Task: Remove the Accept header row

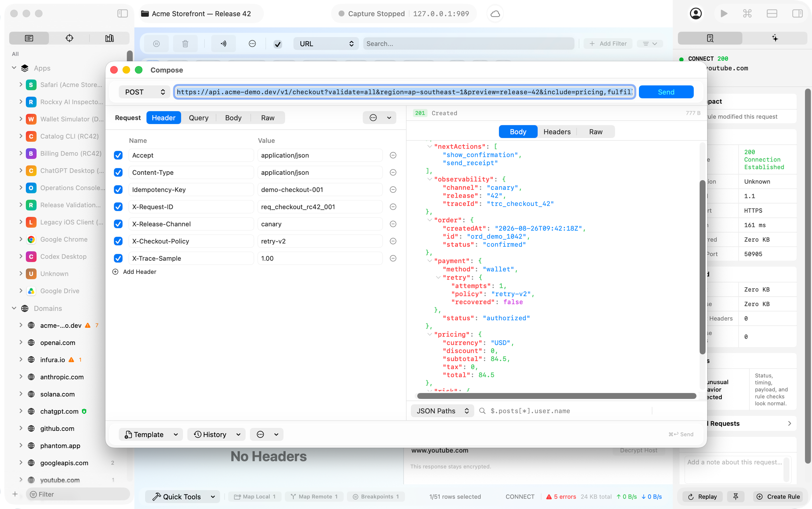Action: click(x=393, y=155)
